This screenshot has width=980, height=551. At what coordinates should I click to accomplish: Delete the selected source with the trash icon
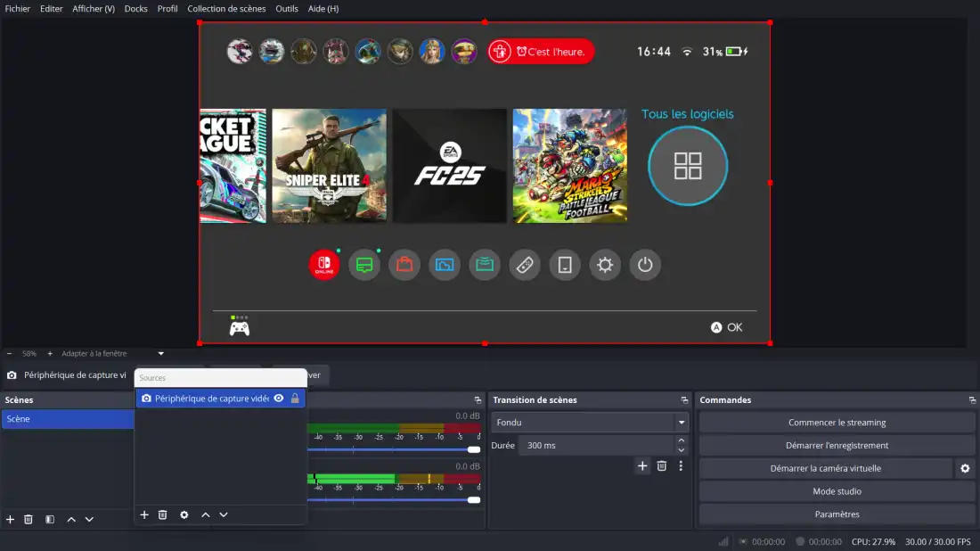pos(163,514)
